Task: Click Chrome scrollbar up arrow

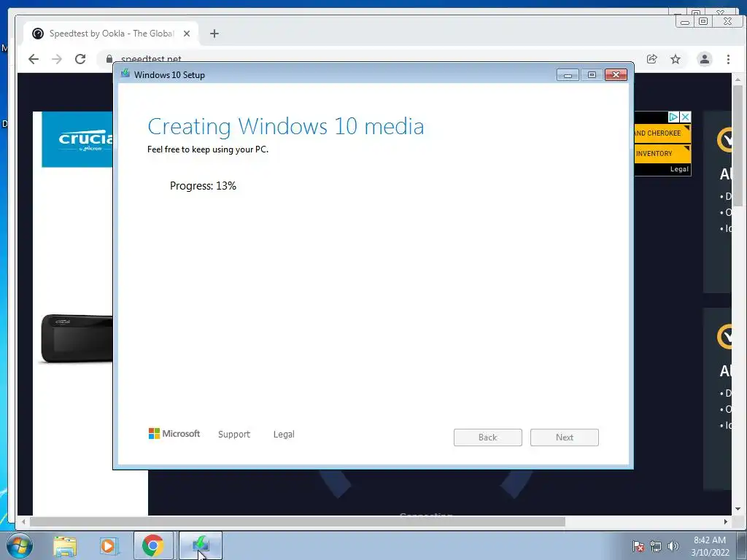Action: [x=738, y=79]
